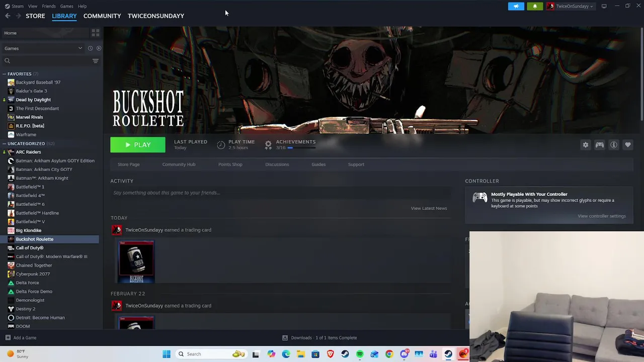Open Brave browser from the taskbar
This screenshot has width=644, height=362.
pyautogui.click(x=330, y=354)
